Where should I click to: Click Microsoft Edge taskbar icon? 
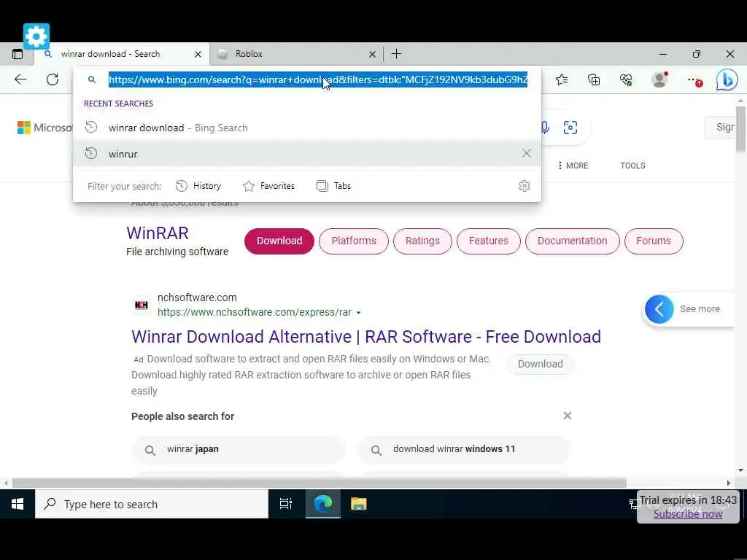pyautogui.click(x=322, y=504)
